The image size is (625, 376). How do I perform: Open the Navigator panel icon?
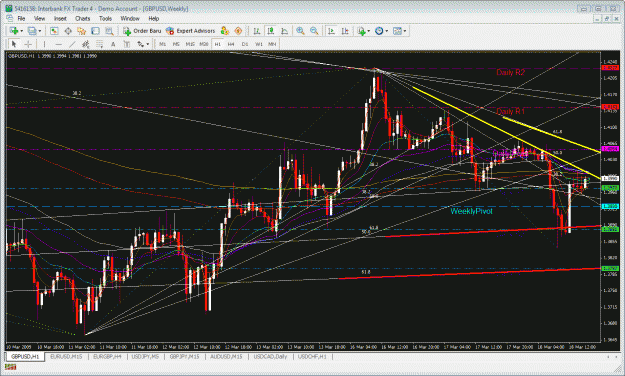(x=82, y=31)
